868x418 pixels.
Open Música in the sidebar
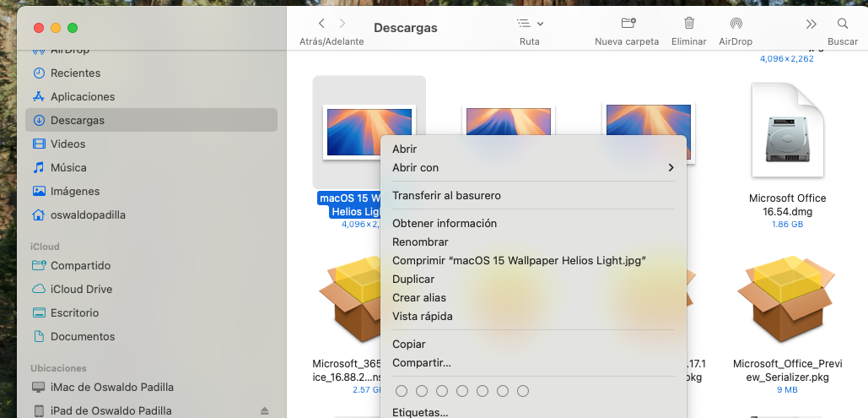[151, 167]
